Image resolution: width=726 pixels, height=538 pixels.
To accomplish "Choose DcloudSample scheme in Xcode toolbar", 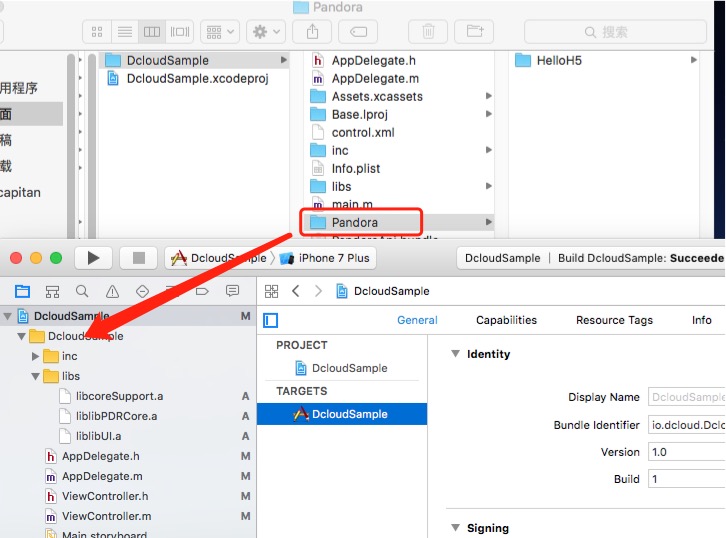I will [219, 258].
